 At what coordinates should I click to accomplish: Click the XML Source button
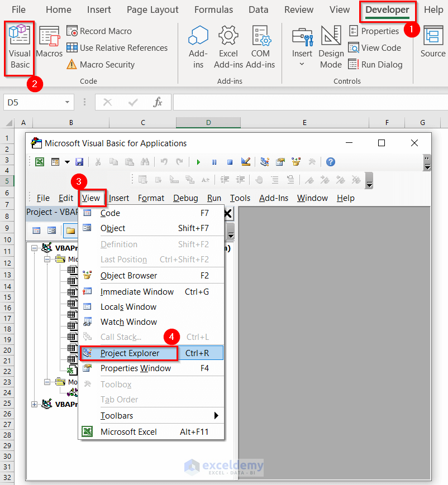[x=433, y=42]
